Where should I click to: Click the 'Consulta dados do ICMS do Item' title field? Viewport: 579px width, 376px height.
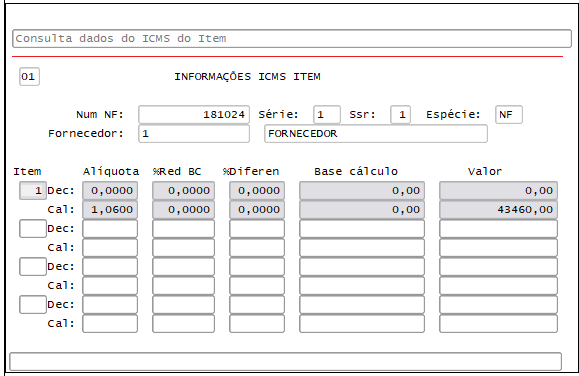tap(292, 38)
